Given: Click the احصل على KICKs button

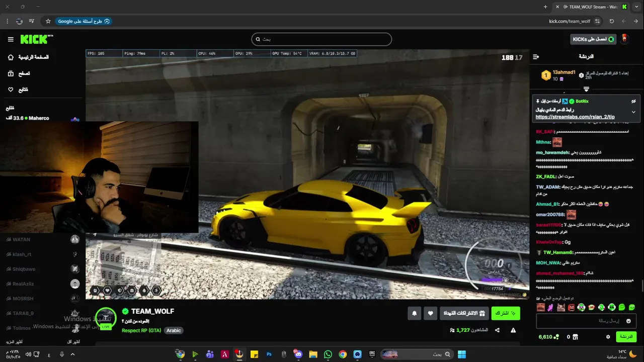Looking at the screenshot, I should [593, 39].
